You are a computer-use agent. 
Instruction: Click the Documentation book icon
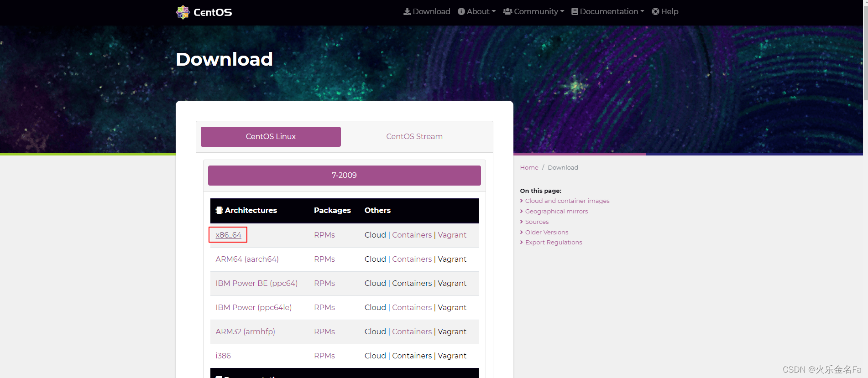pos(575,11)
